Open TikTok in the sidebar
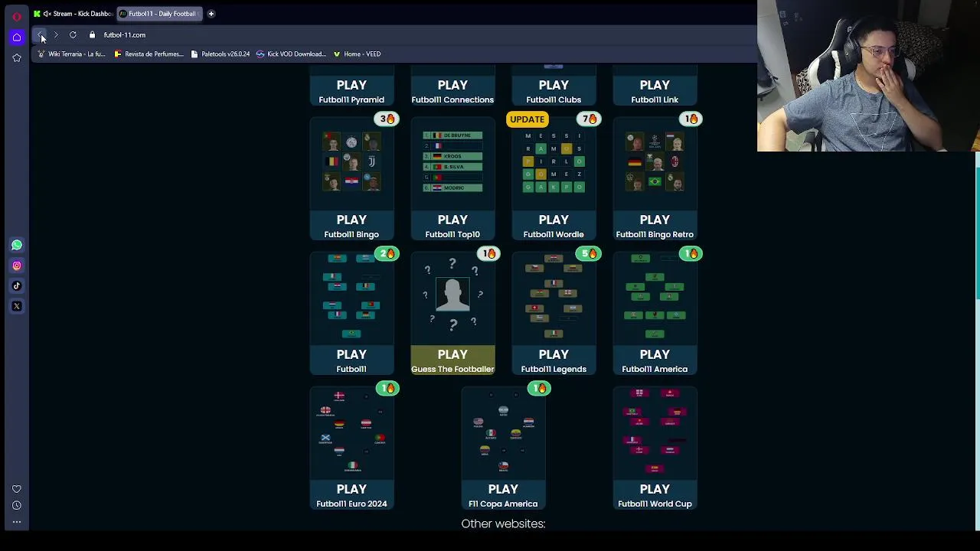This screenshot has height=551, width=980. 17,285
